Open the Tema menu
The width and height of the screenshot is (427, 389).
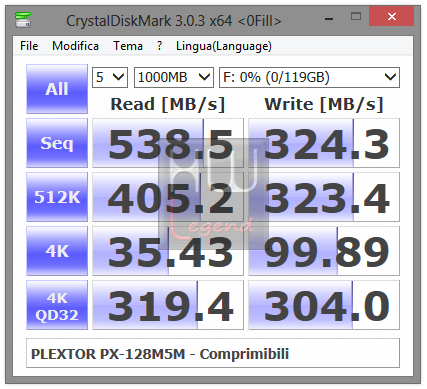(128, 46)
